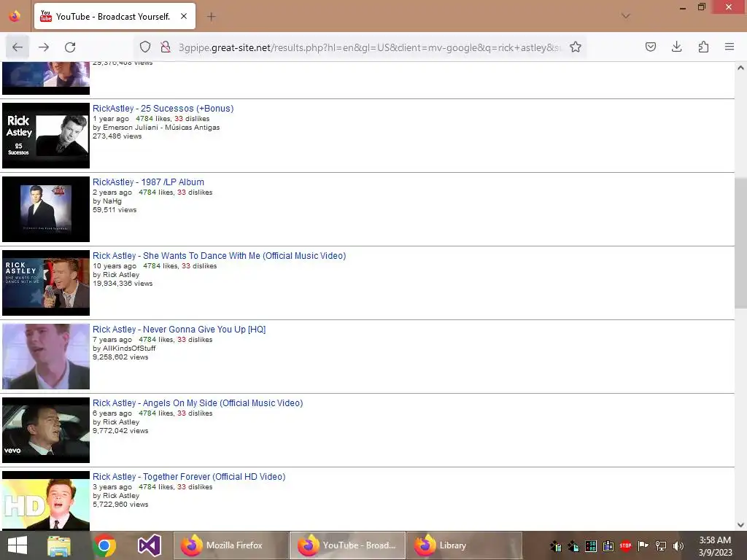Click the 273,486 views count
The width and height of the screenshot is (747, 560).
117,136
